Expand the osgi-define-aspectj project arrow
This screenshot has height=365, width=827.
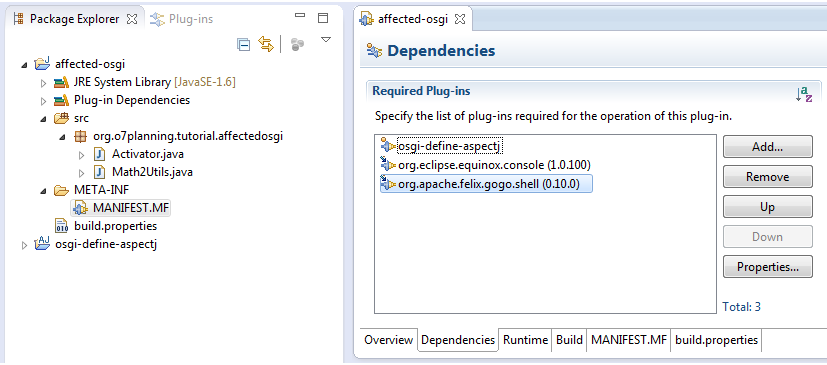(24, 245)
